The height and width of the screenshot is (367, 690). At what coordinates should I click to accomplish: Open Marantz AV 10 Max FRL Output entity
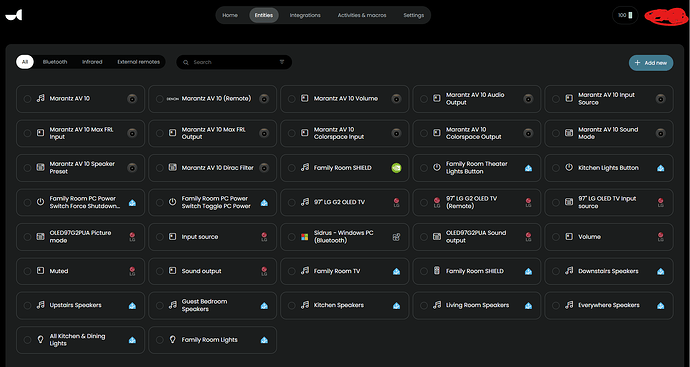213,133
